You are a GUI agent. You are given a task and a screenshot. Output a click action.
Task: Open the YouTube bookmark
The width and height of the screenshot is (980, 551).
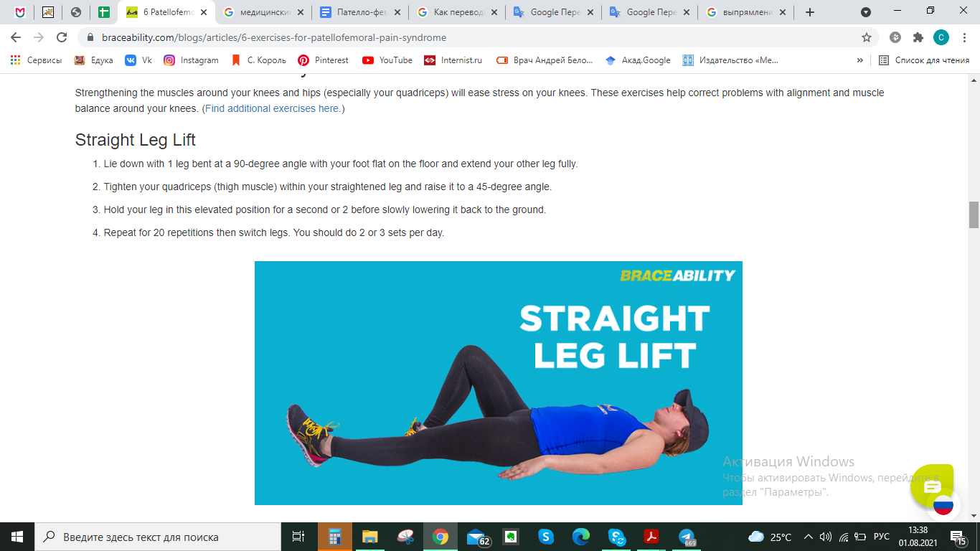(x=387, y=60)
